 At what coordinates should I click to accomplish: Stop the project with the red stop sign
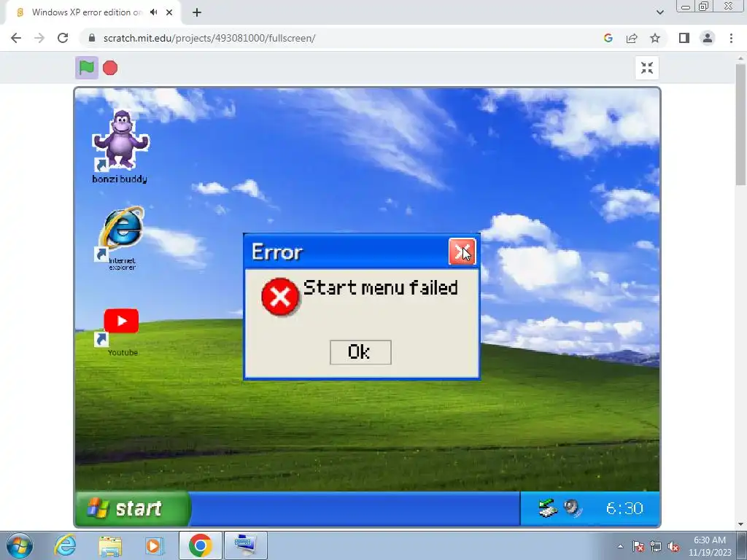coord(110,68)
